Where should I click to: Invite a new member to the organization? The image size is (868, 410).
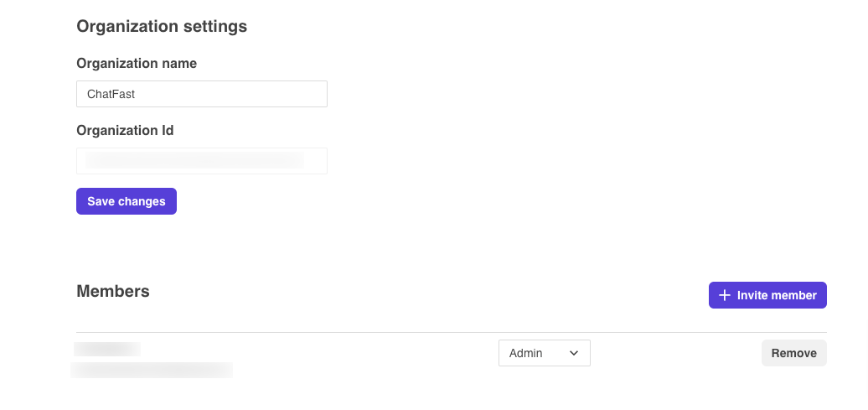(x=767, y=295)
